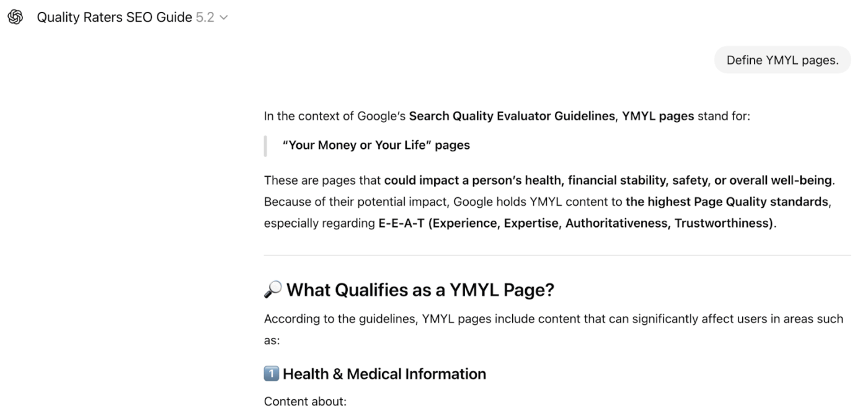Click the heading What Qualifies as a YMYL Page
This screenshot has width=868, height=408.
[422, 290]
